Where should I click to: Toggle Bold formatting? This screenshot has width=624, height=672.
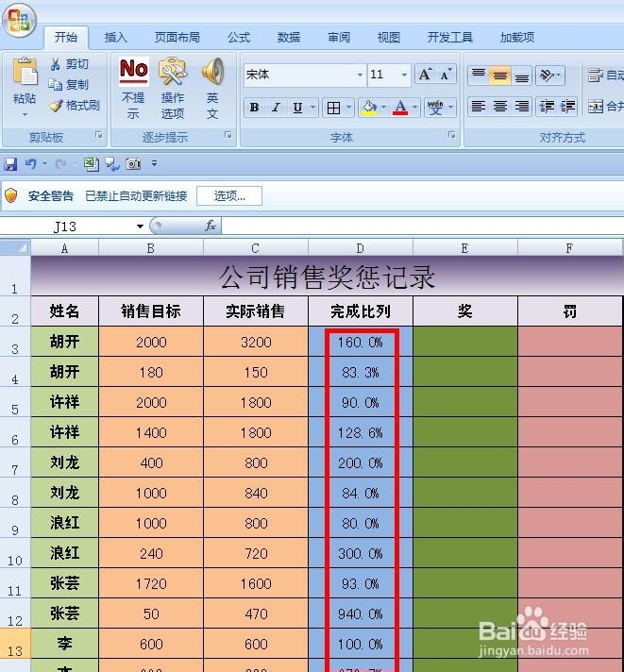click(254, 108)
